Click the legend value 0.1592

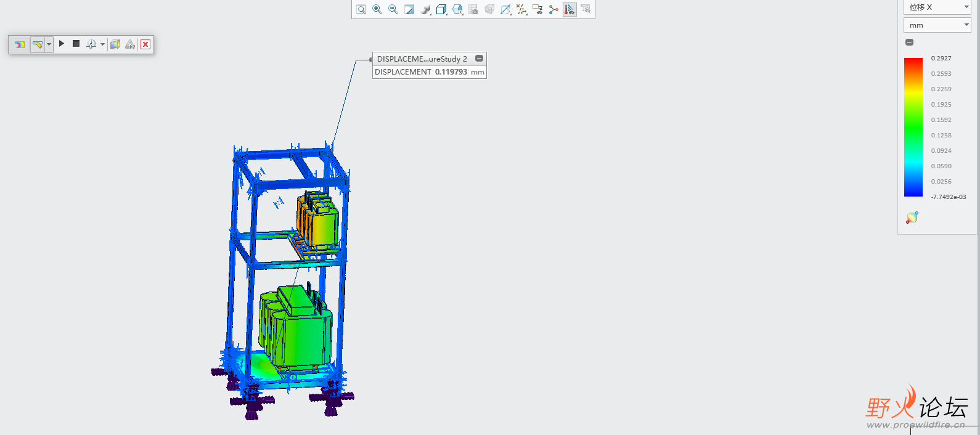pos(941,120)
